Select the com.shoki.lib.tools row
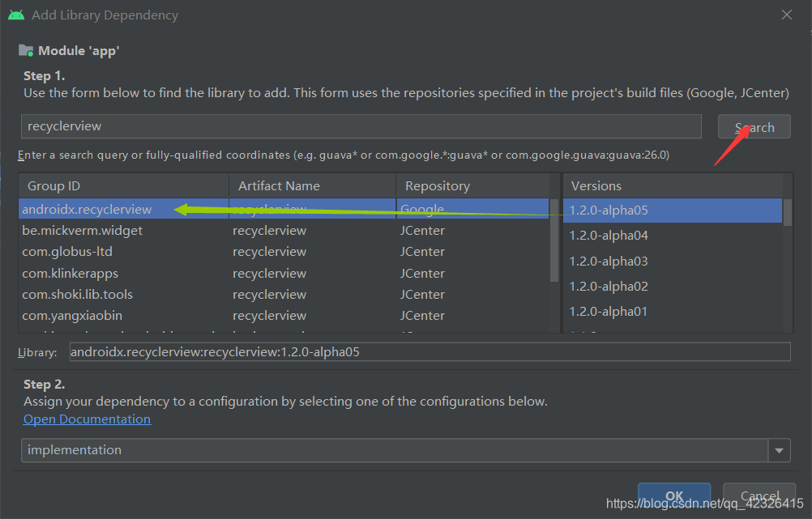The image size is (812, 519). point(284,295)
